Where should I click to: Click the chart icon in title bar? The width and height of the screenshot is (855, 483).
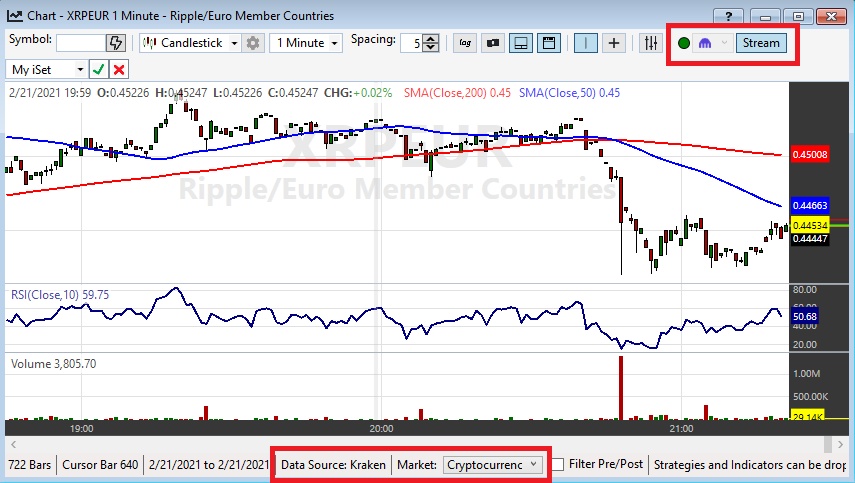point(15,16)
